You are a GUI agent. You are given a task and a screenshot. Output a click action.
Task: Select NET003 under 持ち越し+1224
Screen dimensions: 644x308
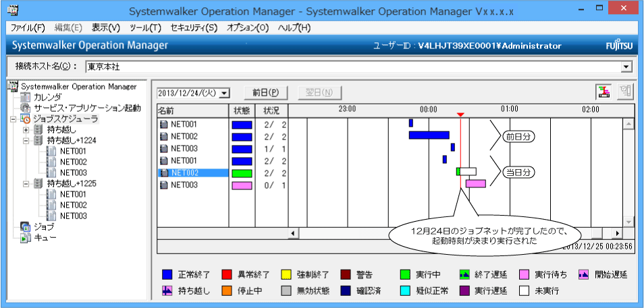(x=73, y=173)
